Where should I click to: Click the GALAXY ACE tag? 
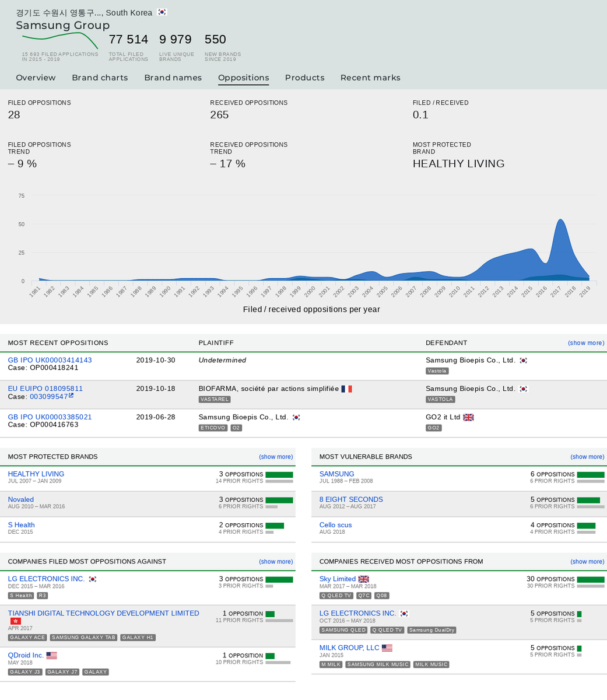coord(27,638)
